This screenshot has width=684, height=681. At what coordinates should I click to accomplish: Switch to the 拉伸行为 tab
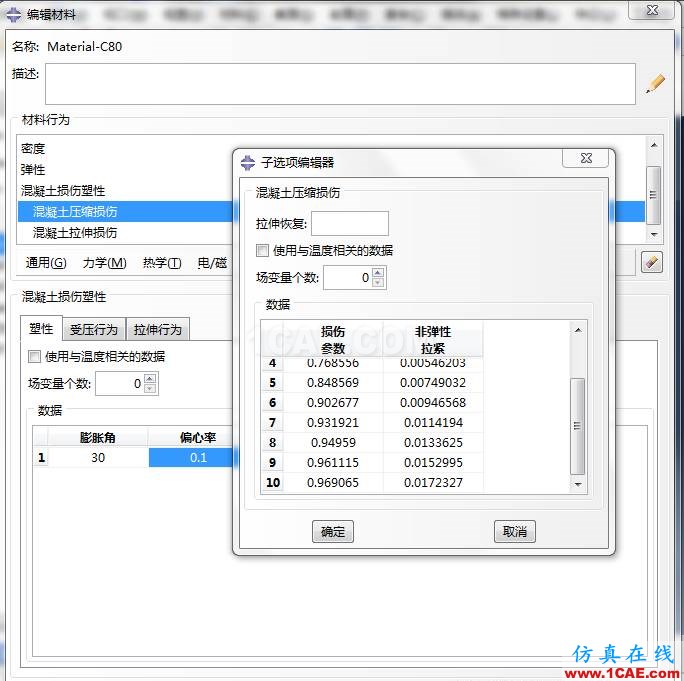point(158,329)
